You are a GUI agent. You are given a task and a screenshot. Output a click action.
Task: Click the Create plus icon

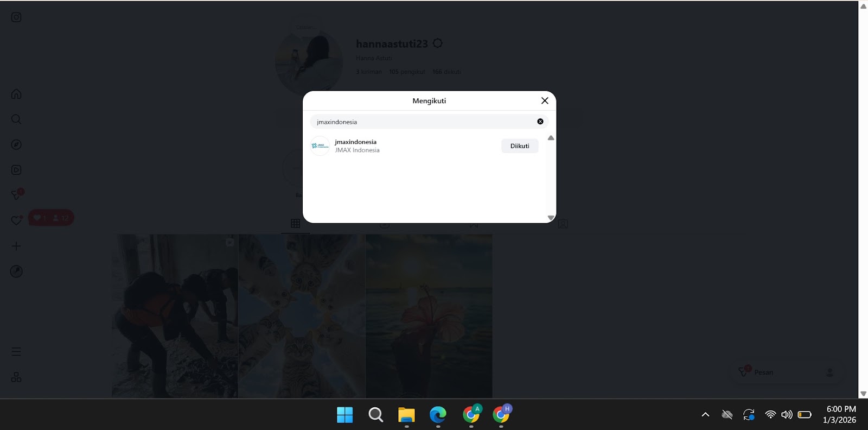16,246
